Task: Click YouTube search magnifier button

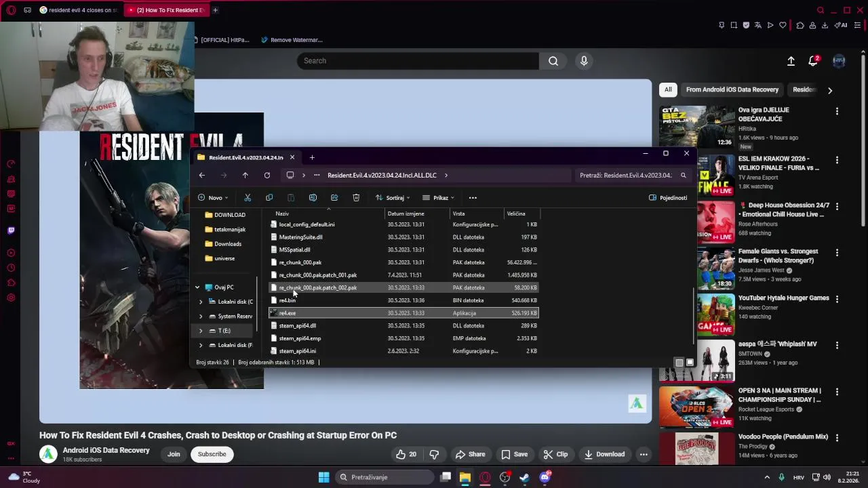Action: [x=553, y=61]
